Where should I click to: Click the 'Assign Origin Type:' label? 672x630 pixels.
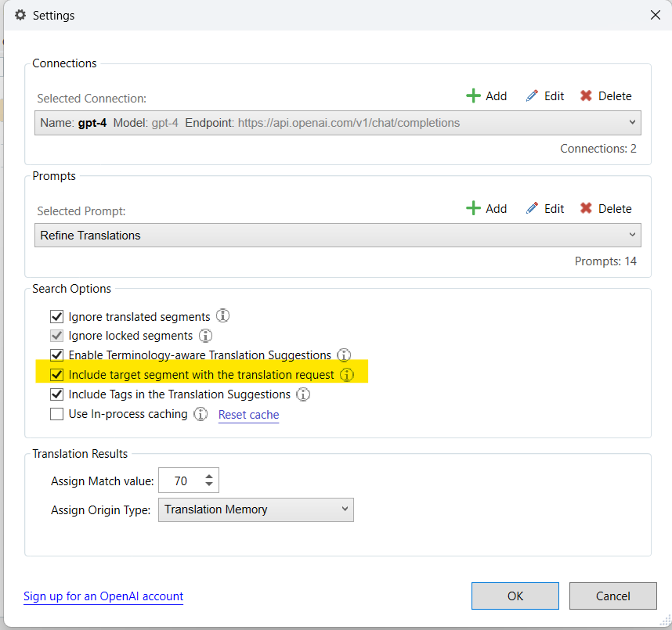[x=101, y=510]
